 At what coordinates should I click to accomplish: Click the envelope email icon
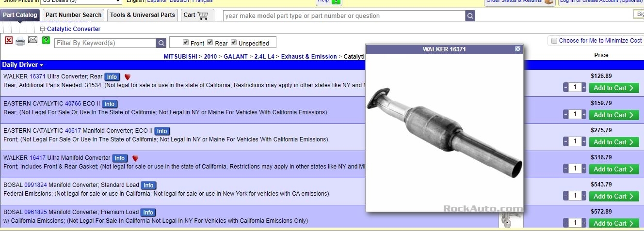point(33,40)
